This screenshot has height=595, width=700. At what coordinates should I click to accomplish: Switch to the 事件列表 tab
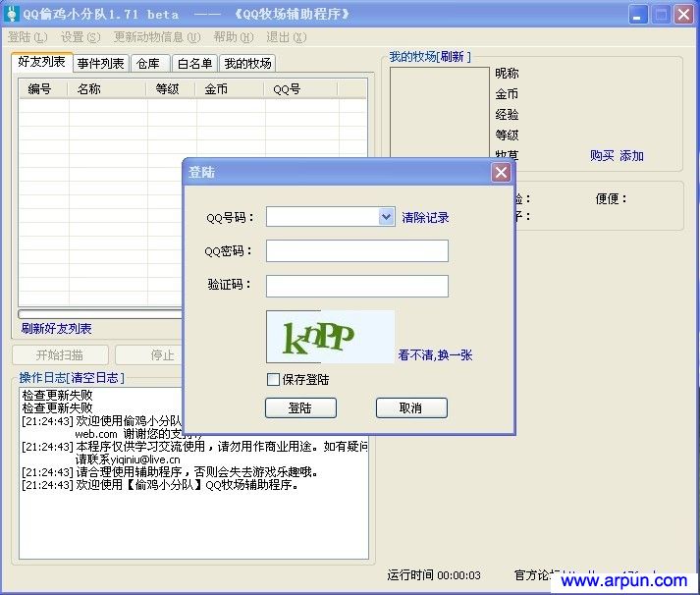pos(100,64)
